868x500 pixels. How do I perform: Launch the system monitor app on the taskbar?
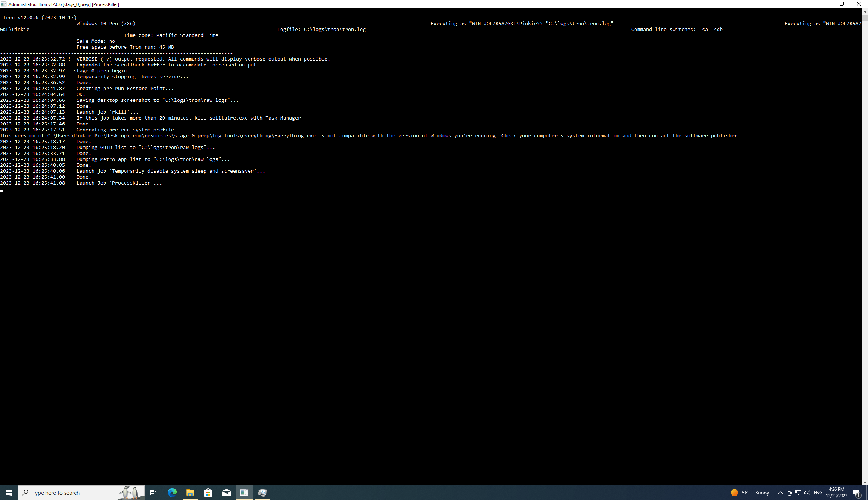[262, 493]
